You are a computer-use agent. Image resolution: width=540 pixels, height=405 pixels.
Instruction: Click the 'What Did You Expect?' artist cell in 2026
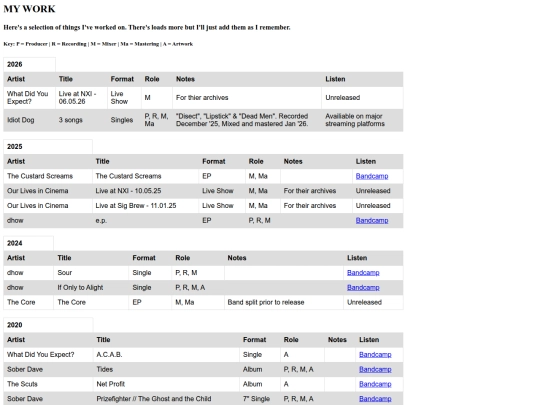click(29, 98)
